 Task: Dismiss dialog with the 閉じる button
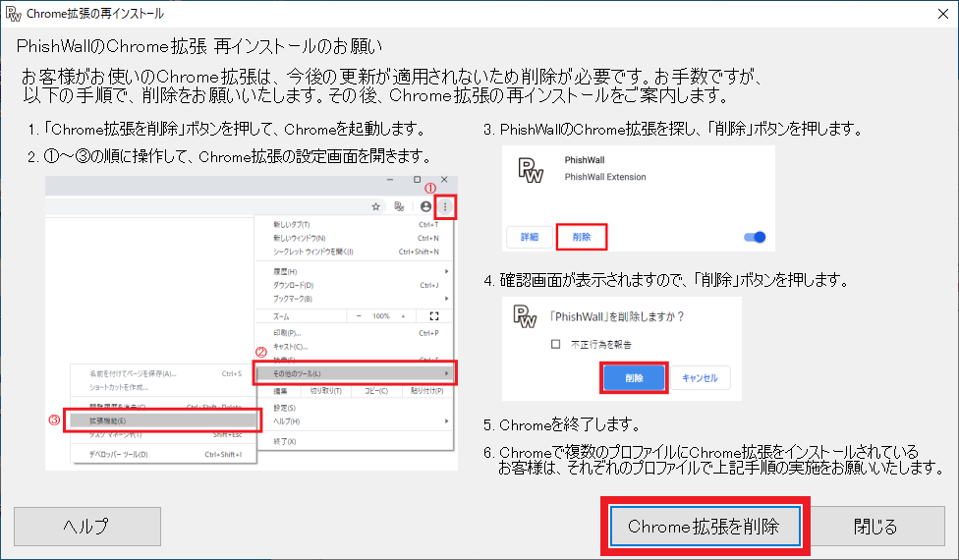coord(875,526)
